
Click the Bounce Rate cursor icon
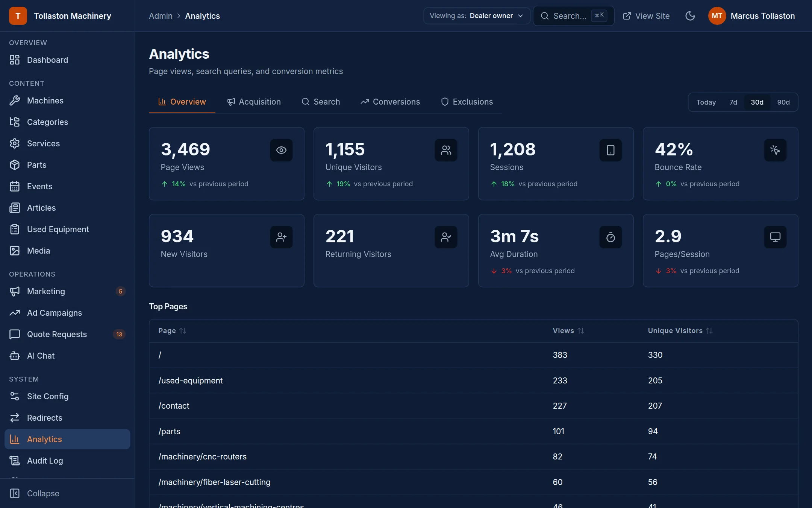775,150
